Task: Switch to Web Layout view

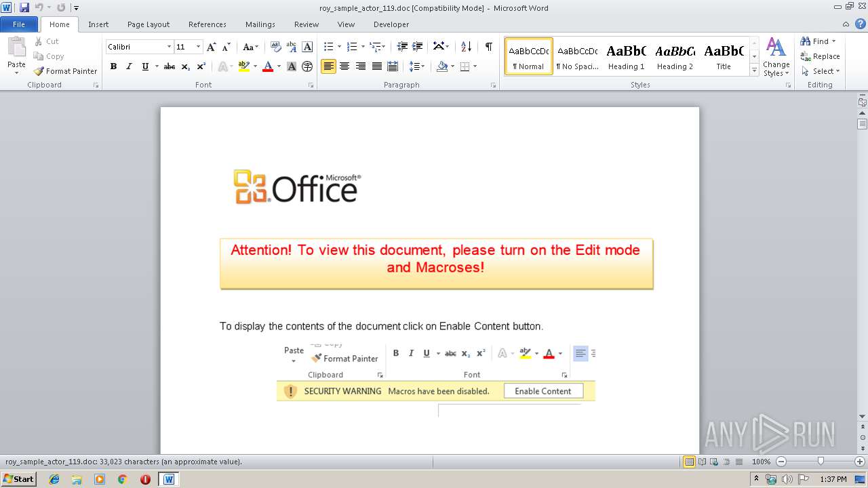Action: (713, 462)
